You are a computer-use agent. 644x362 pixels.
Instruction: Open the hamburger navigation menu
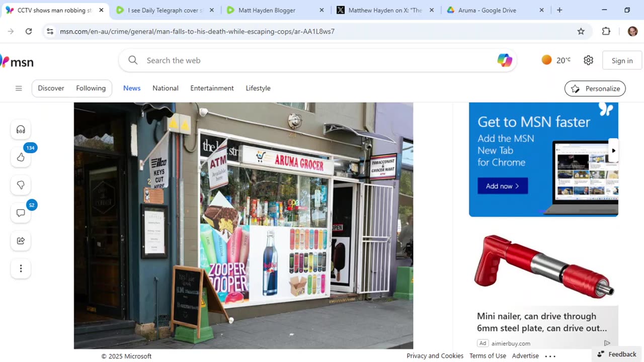(x=19, y=88)
